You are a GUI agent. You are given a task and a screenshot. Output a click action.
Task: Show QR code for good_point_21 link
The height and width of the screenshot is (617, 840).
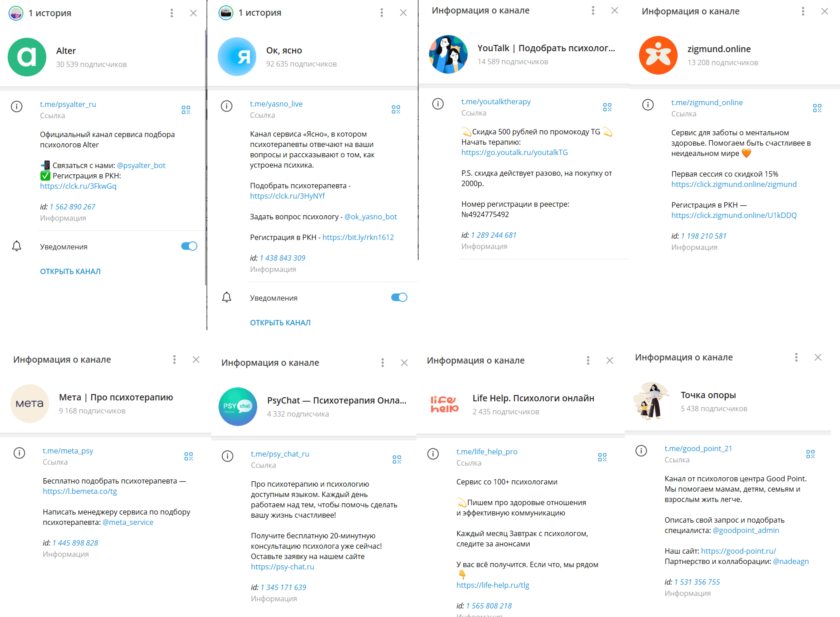click(811, 454)
